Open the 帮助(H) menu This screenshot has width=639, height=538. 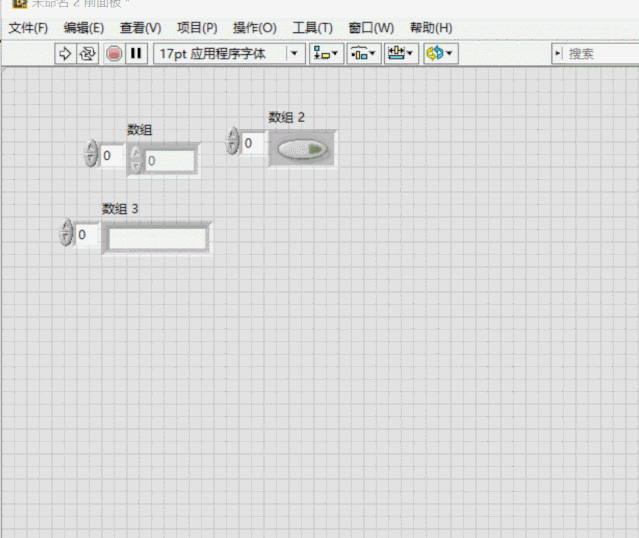[431, 28]
